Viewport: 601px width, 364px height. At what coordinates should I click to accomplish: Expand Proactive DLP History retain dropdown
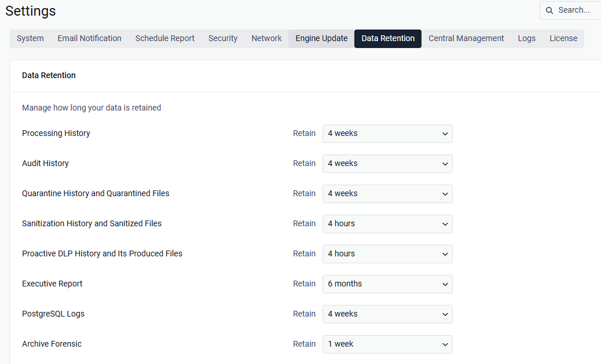click(387, 253)
